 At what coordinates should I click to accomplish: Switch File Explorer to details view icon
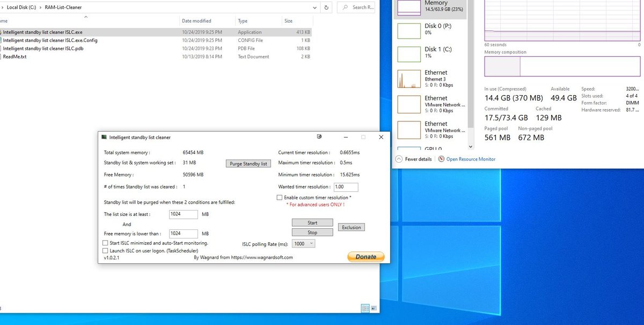tap(365, 308)
